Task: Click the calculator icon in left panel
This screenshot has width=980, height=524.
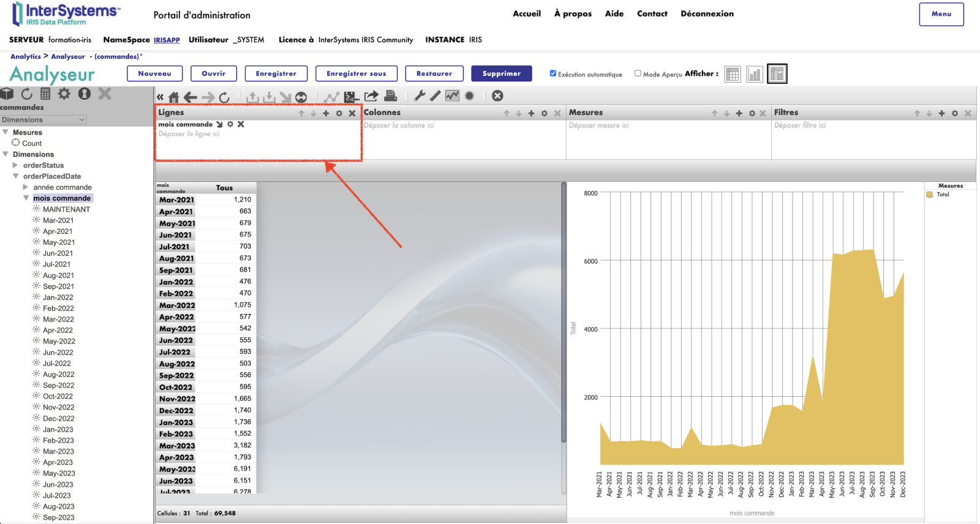Action: [45, 94]
